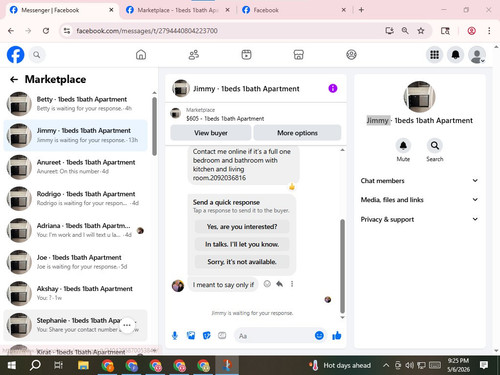500x375 pixels.
Task: Open Betty's apartment conversation
Action: click(x=75, y=104)
